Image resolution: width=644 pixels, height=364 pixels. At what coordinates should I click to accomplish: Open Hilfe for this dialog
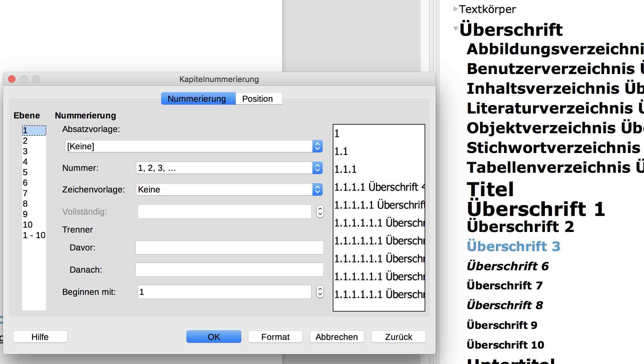pos(40,337)
